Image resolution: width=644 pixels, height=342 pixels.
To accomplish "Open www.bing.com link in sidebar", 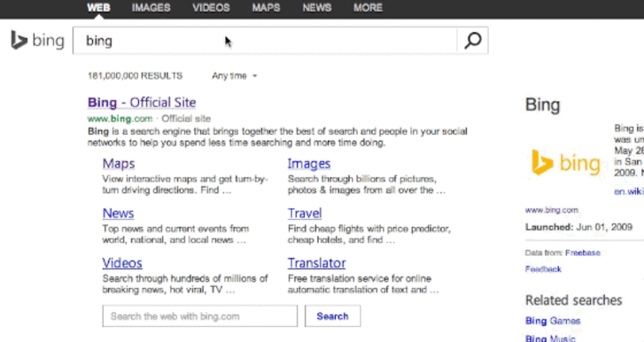I will click(552, 210).
